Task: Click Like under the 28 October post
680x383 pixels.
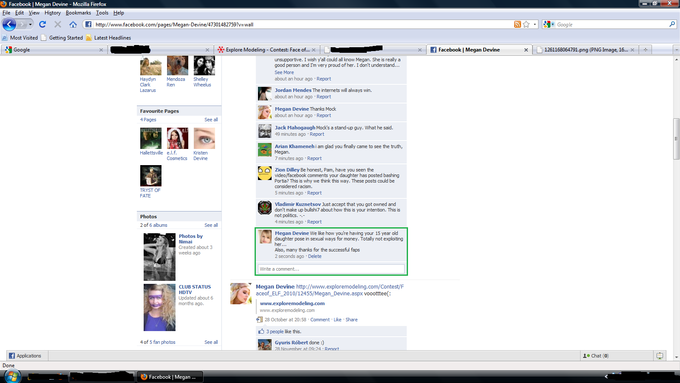Action: coord(337,320)
